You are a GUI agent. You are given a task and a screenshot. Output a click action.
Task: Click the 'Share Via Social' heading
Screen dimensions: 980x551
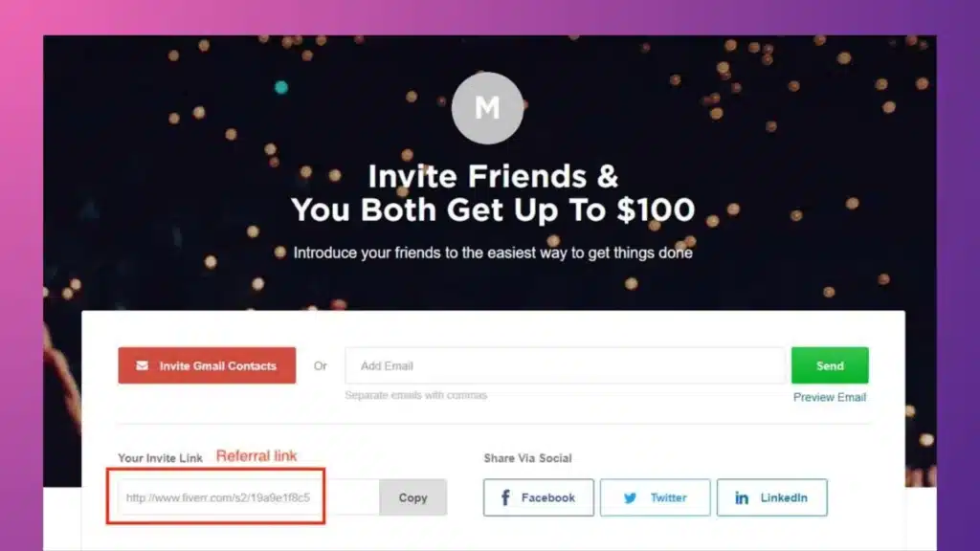click(528, 458)
